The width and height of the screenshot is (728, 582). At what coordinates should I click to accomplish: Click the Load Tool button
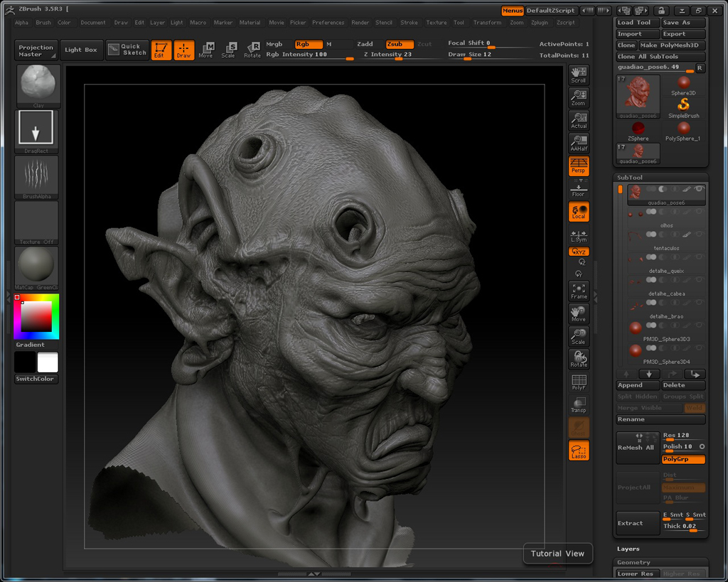638,22
